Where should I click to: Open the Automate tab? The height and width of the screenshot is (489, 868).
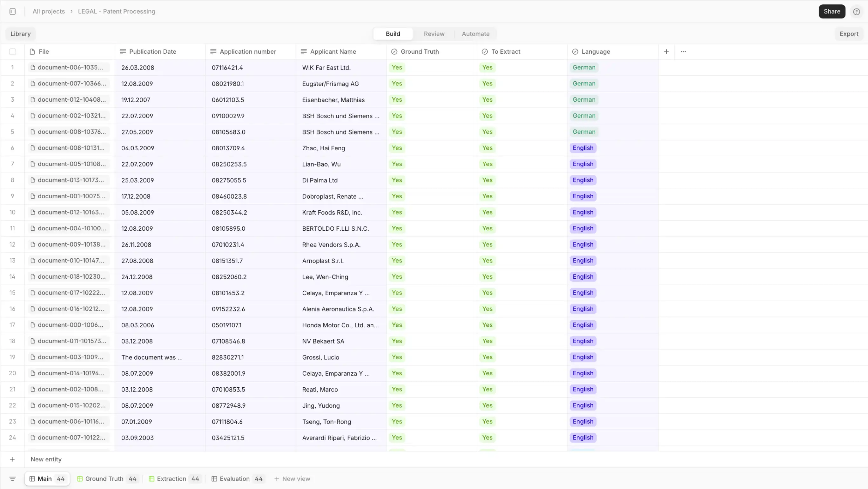tap(476, 34)
